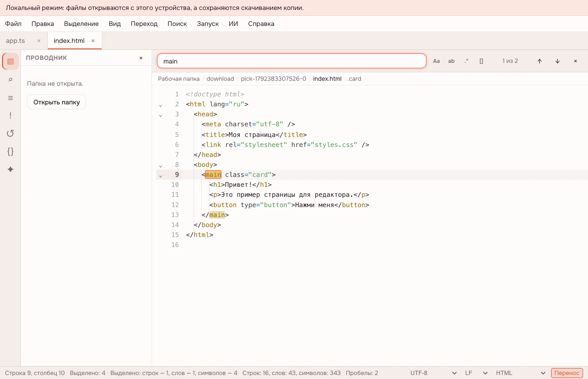Toggle match case (Aa) in find bar

pyautogui.click(x=437, y=61)
